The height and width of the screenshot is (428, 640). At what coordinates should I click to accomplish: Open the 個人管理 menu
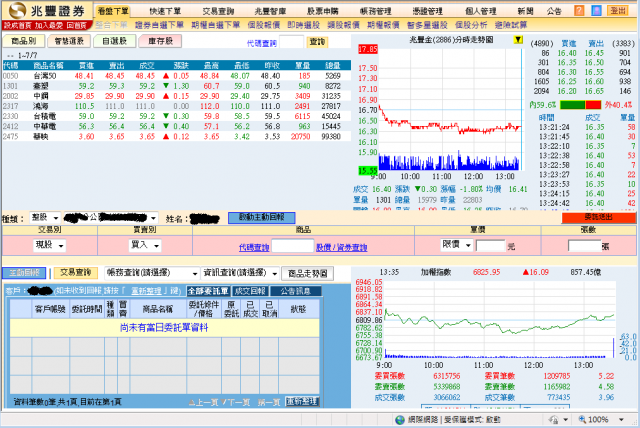point(480,11)
